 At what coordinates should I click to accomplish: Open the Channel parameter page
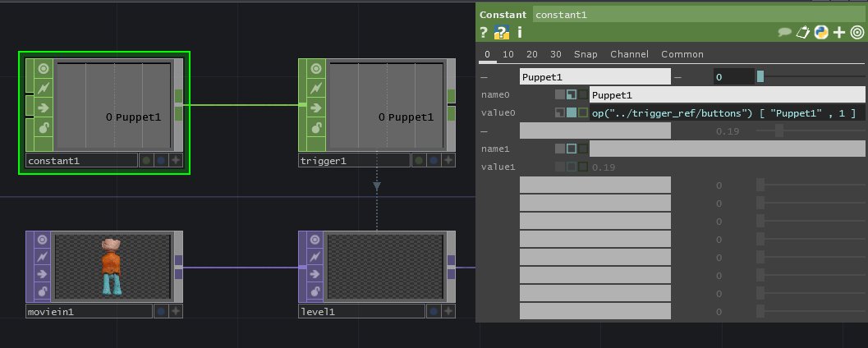pos(630,54)
